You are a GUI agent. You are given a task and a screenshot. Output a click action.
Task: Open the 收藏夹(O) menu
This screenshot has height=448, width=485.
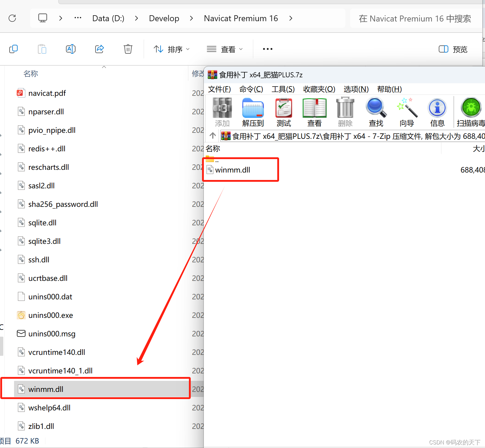(319, 89)
